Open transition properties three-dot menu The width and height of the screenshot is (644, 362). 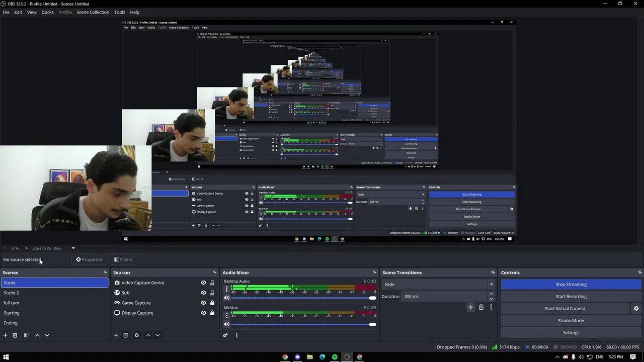point(491,307)
